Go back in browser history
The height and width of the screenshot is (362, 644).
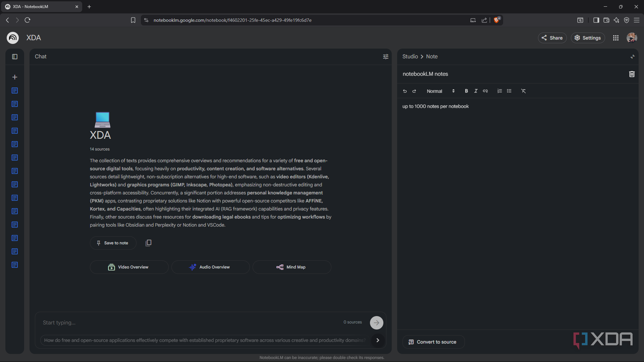[x=7, y=20]
